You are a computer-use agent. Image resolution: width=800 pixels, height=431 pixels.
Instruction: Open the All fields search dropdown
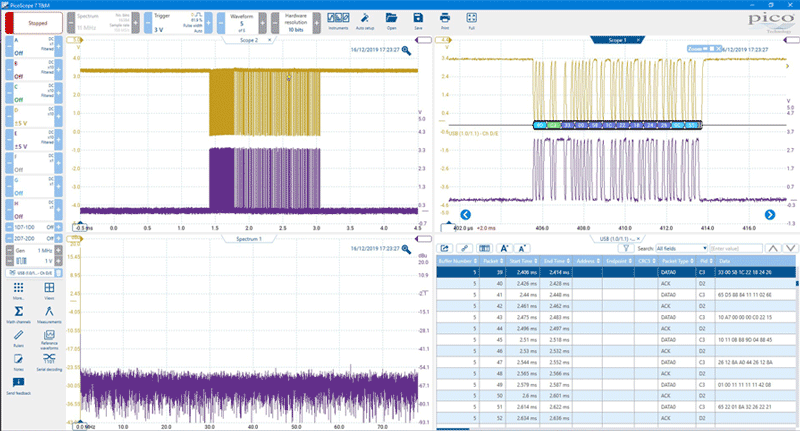pos(682,247)
